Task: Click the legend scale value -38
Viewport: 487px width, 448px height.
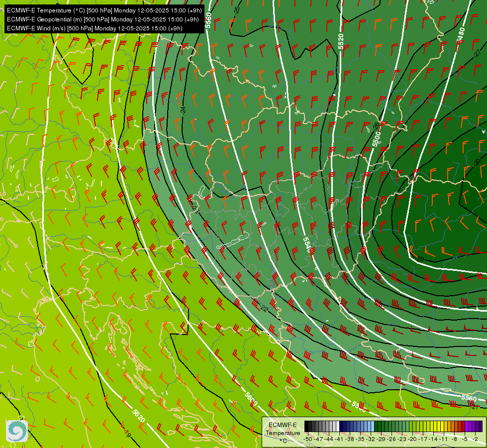Action: pos(350,439)
